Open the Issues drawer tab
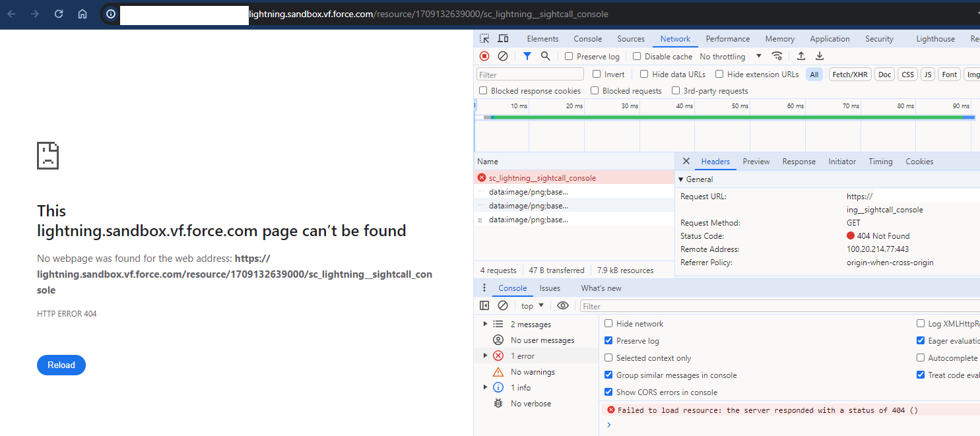Image resolution: width=980 pixels, height=436 pixels. 550,288
